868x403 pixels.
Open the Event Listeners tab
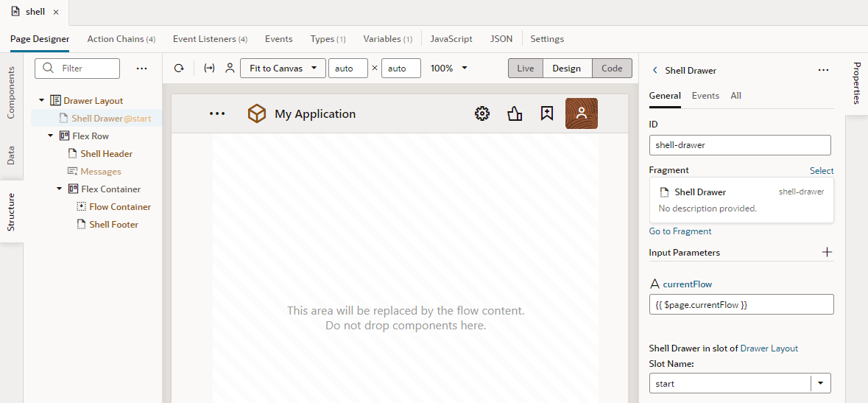coord(211,39)
